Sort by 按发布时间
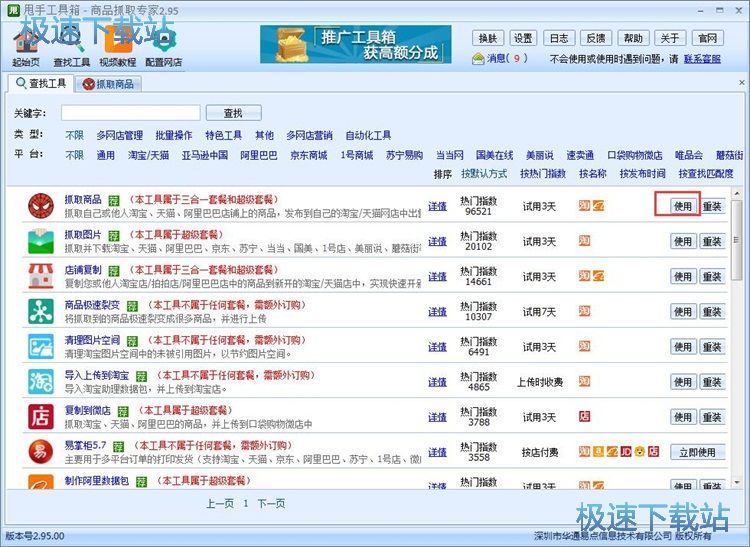This screenshot has width=750, height=547. point(642,174)
